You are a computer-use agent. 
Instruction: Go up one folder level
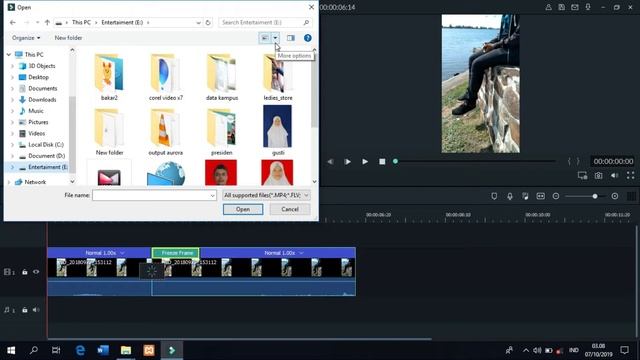pyautogui.click(x=47, y=22)
